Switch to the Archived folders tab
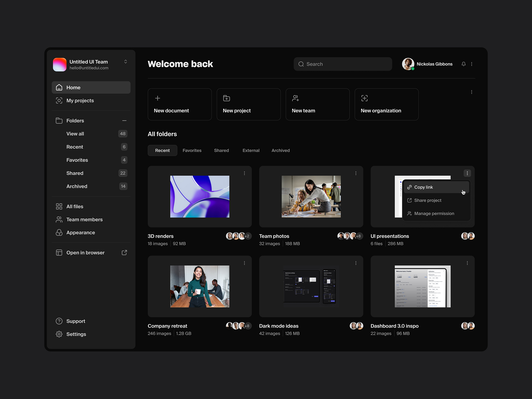This screenshot has width=532, height=399. point(281,150)
